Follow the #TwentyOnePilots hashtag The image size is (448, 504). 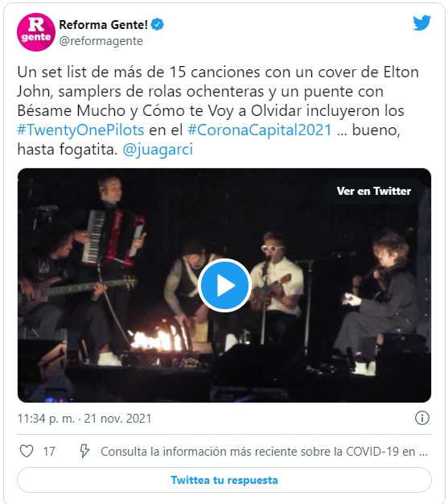tap(80, 130)
